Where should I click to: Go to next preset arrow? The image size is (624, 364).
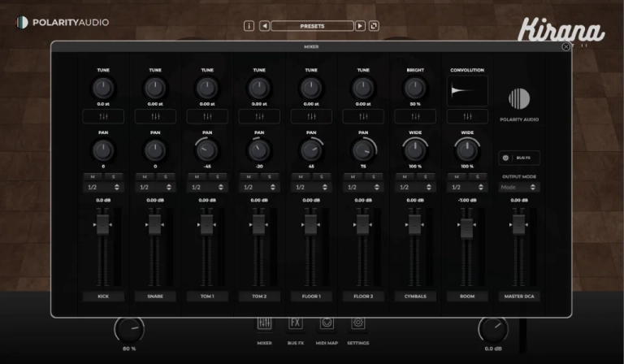click(360, 26)
